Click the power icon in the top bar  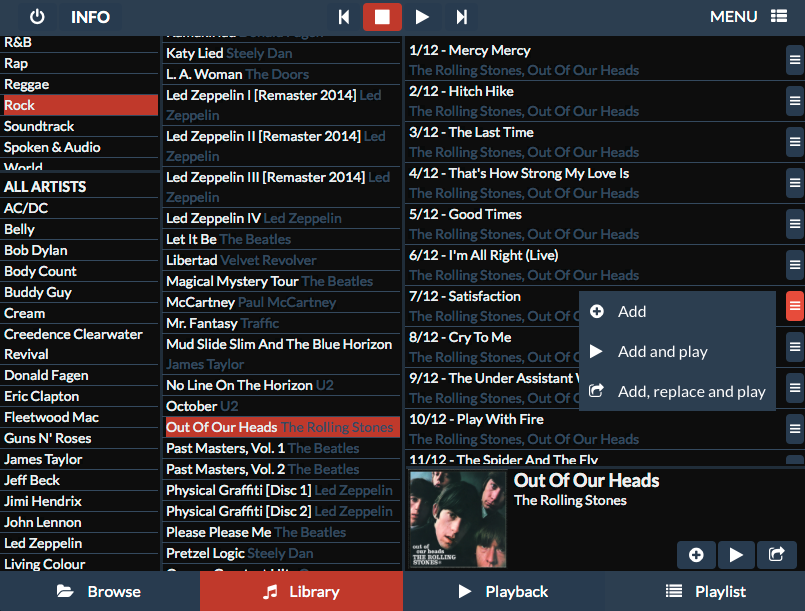click(37, 17)
